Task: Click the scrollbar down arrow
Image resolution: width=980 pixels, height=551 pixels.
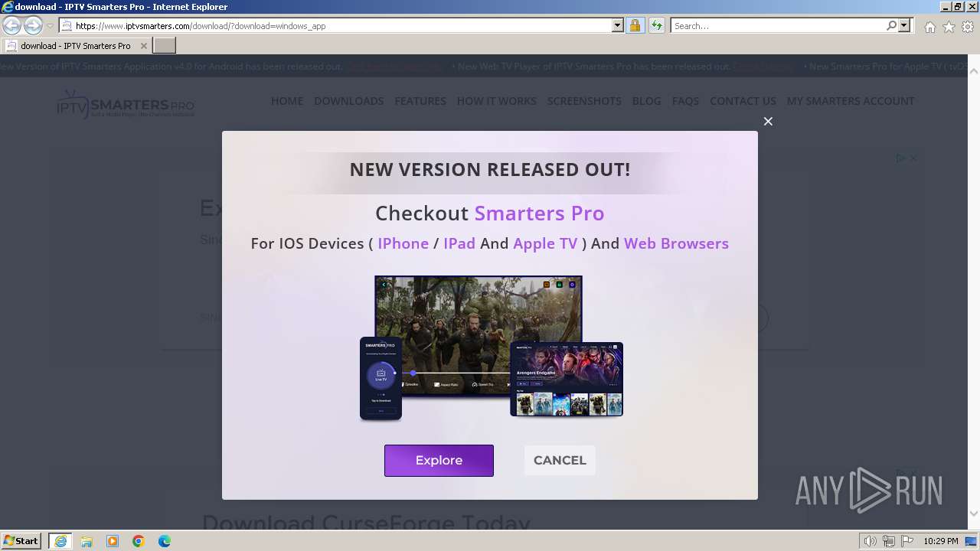Action: coord(974,514)
